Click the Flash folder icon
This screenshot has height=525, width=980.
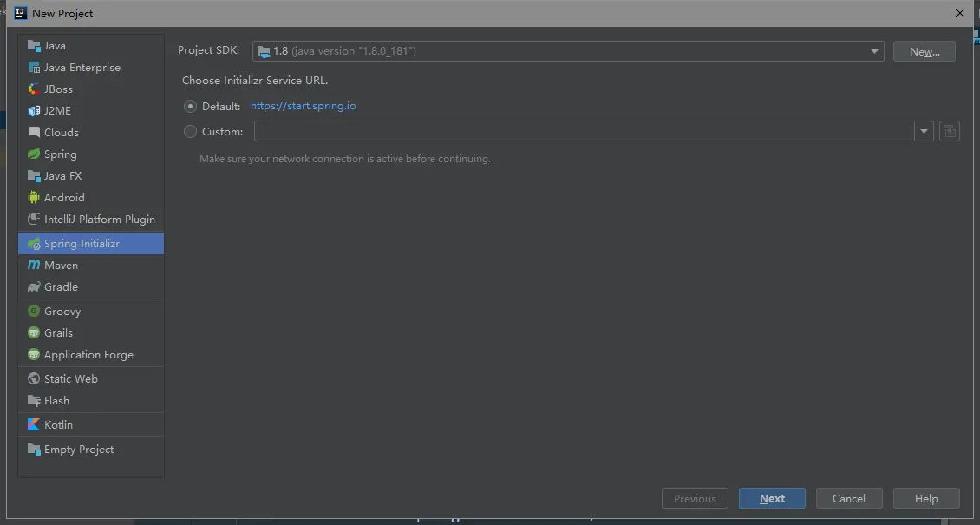coord(34,401)
